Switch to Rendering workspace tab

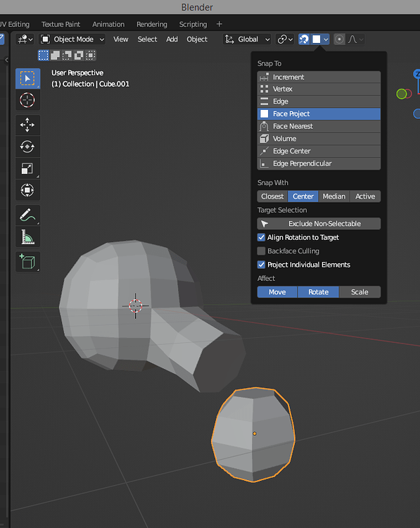tap(152, 24)
